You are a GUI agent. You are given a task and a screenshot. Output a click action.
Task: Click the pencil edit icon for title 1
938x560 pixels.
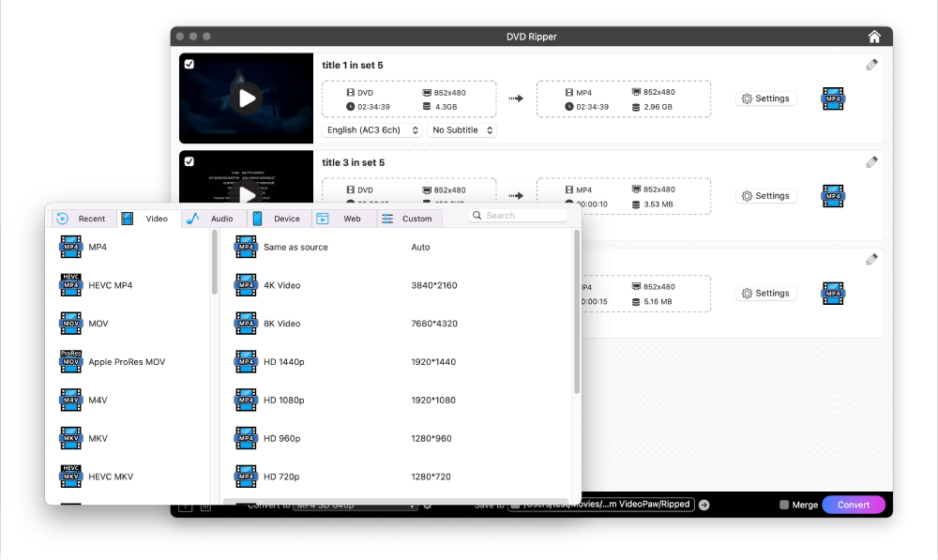coord(872,65)
